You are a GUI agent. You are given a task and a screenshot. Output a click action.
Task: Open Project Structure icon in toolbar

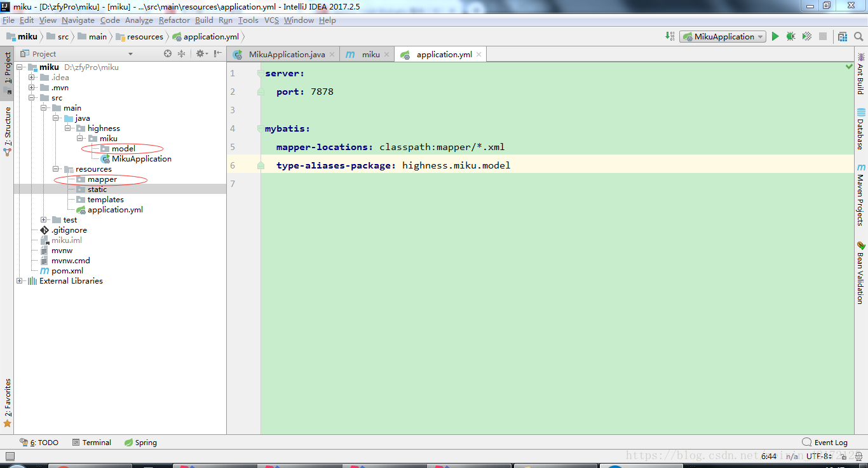click(842, 36)
